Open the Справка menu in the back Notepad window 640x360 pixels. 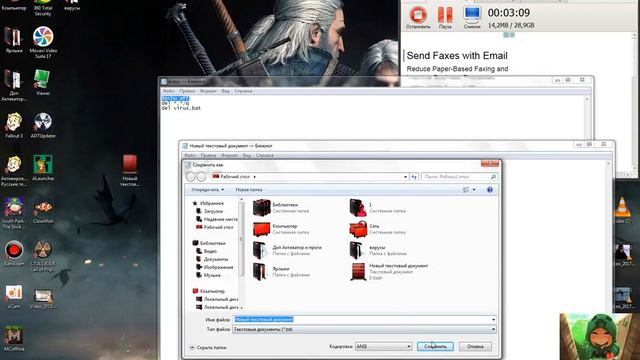(243, 91)
